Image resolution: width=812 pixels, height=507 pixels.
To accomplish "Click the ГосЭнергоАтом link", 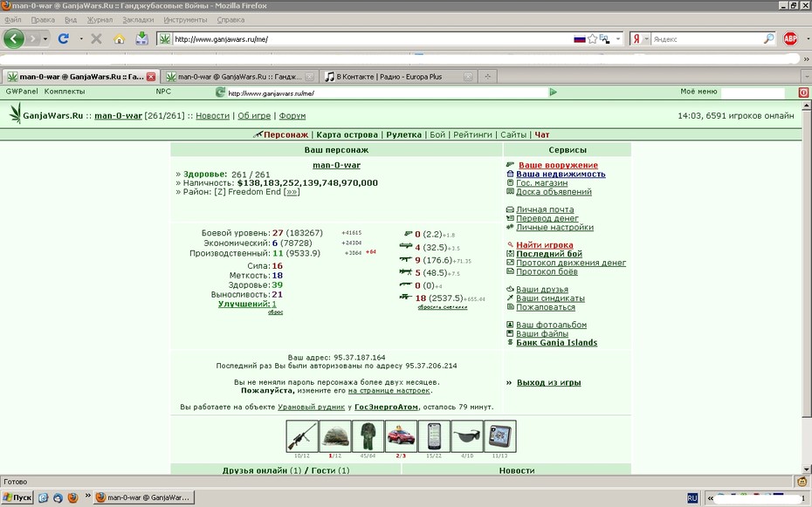I will point(386,407).
